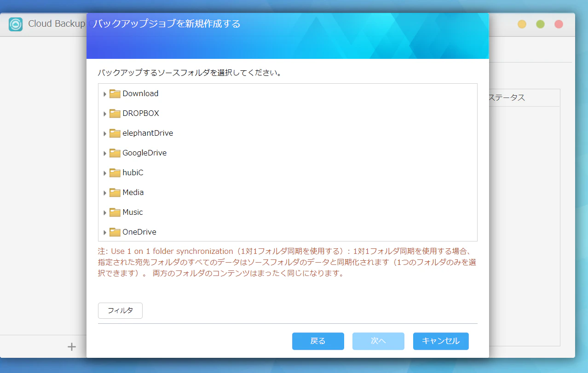588x373 pixels.
Task: Close Cloud Backup with red button
Action: [x=559, y=24]
